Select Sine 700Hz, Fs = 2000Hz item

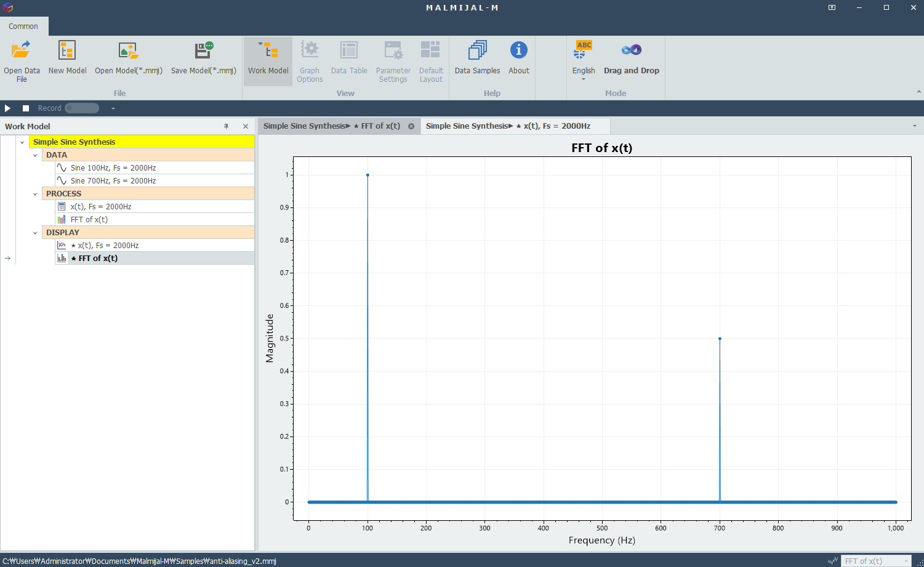coord(155,180)
